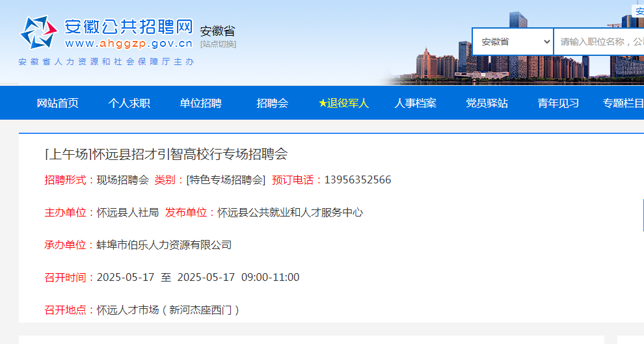Viewport: 644px width, 344px height.
Task: Click the 现场招聘会 recruitment form value
Action: [x=123, y=179]
